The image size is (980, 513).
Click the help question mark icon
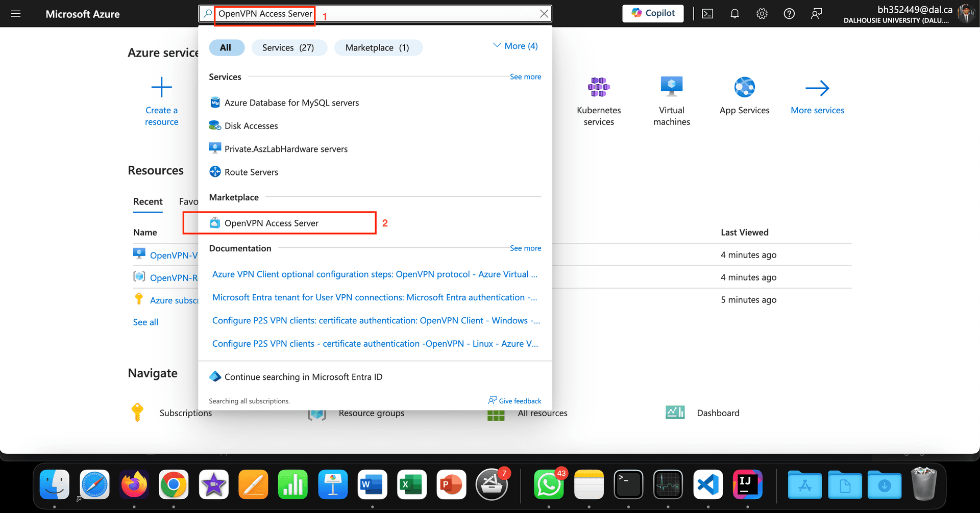(789, 14)
